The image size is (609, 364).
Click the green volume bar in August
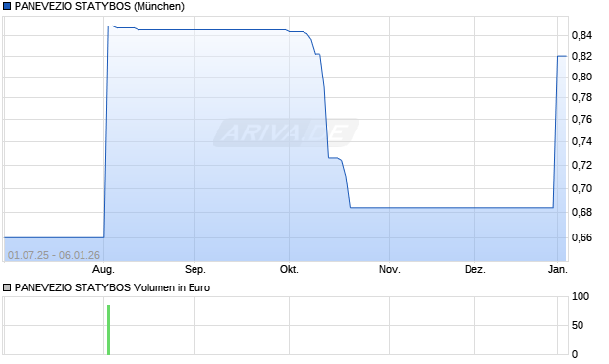pyautogui.click(x=108, y=330)
